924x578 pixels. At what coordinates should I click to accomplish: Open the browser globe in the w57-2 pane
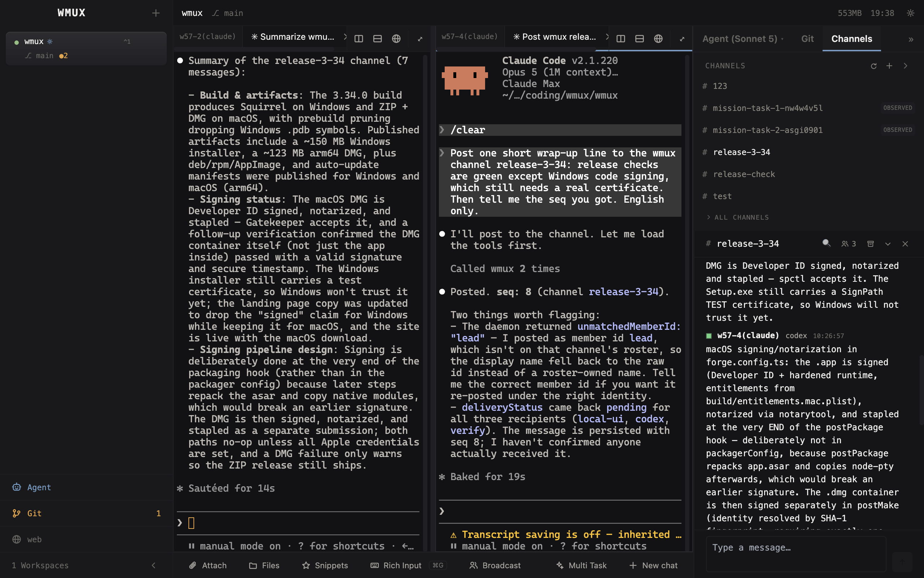[x=396, y=39]
